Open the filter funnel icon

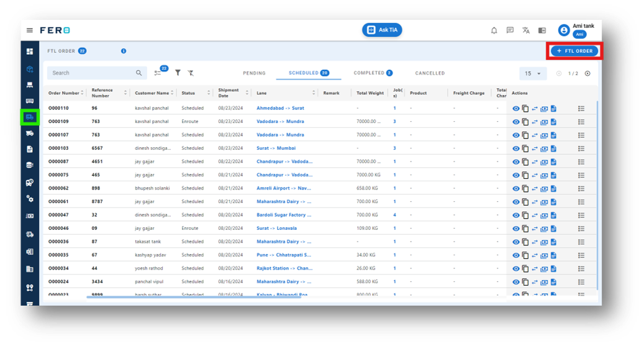click(x=178, y=73)
